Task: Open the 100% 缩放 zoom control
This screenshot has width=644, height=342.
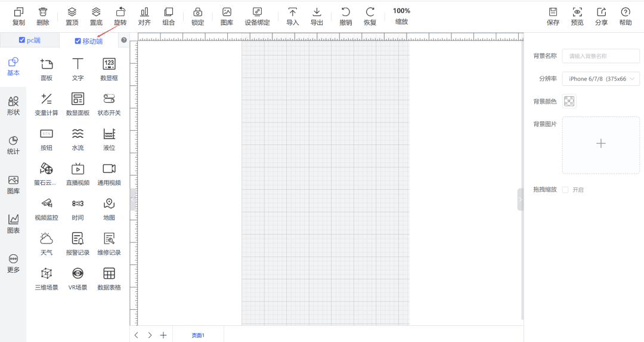Action: pos(401,16)
